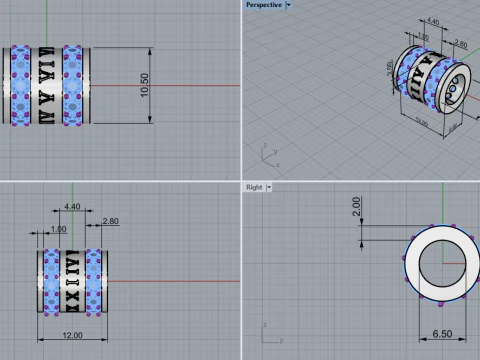Viewport: 480px width, 360px height.
Task: Select the Right viewport title
Action: pyautogui.click(x=254, y=187)
